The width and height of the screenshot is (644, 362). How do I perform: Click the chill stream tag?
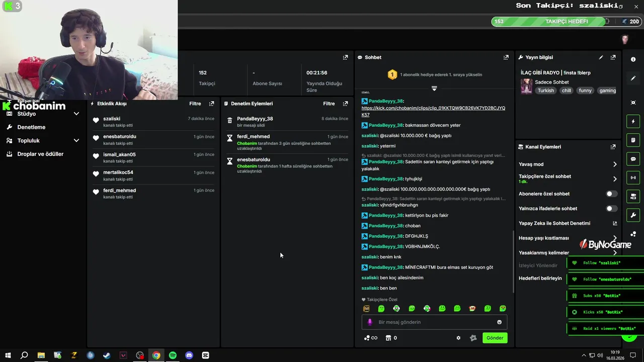tap(567, 90)
